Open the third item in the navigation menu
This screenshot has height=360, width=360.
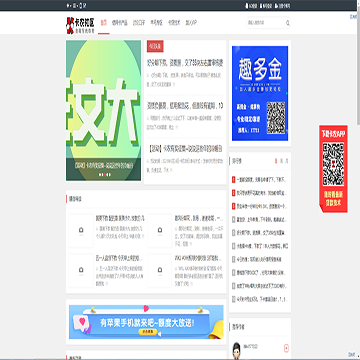click(x=138, y=23)
